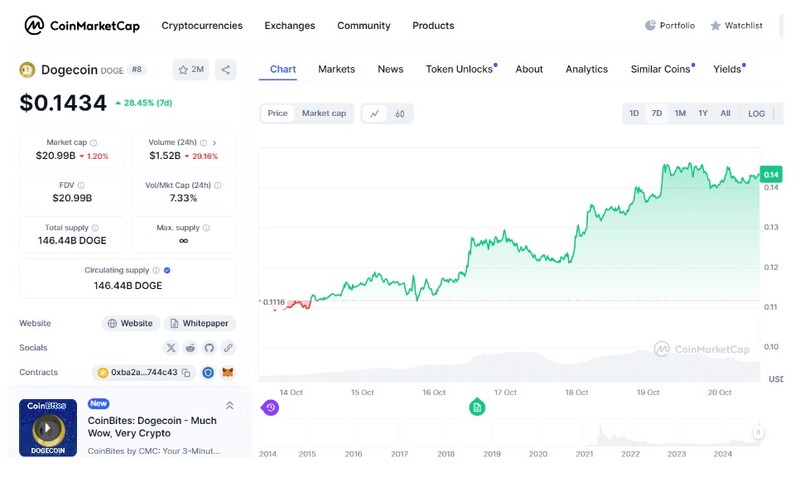Open the Token Unlocks tab
Image resolution: width=800 pixels, height=477 pixels.
(x=461, y=69)
